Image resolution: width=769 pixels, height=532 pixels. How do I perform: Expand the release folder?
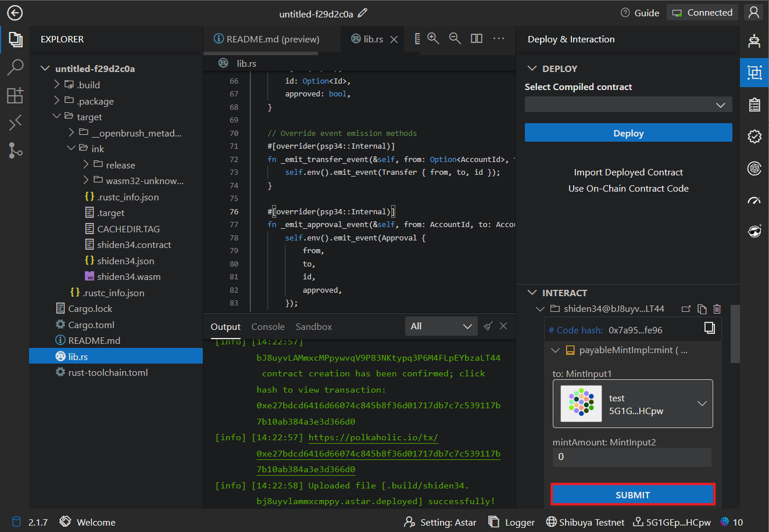120,165
